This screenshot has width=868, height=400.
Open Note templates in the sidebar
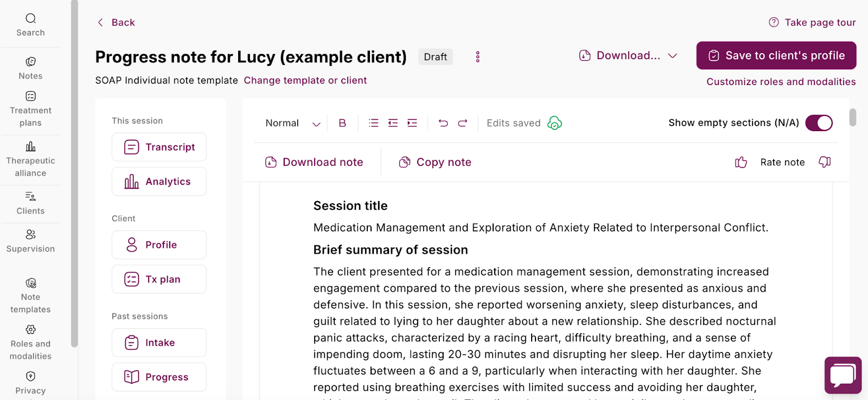(x=30, y=296)
